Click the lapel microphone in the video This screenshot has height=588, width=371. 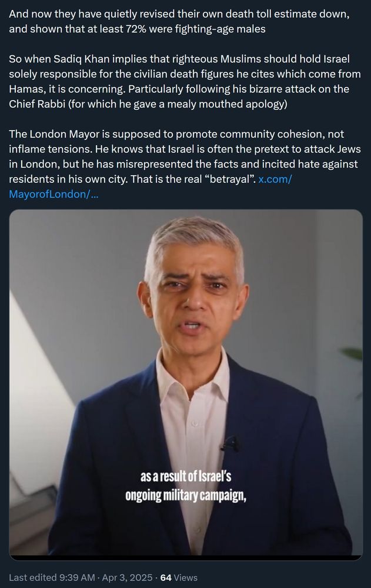[230, 444]
